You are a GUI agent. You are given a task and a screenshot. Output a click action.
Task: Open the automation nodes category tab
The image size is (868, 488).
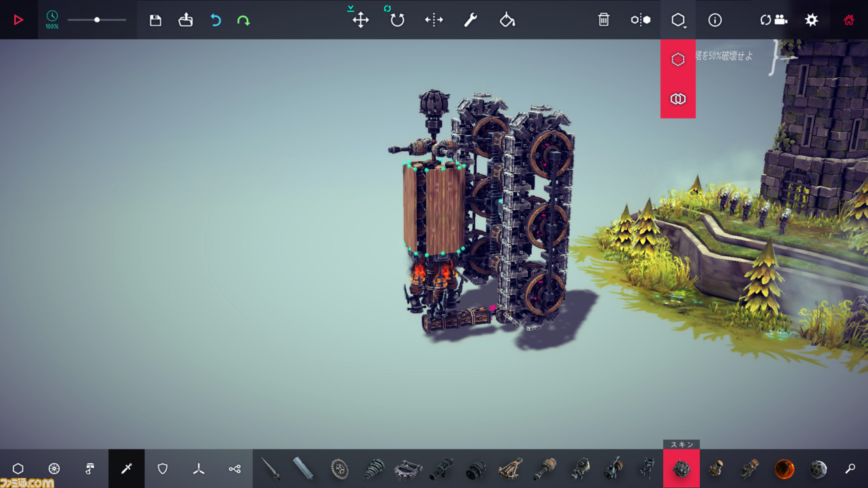[x=235, y=468]
